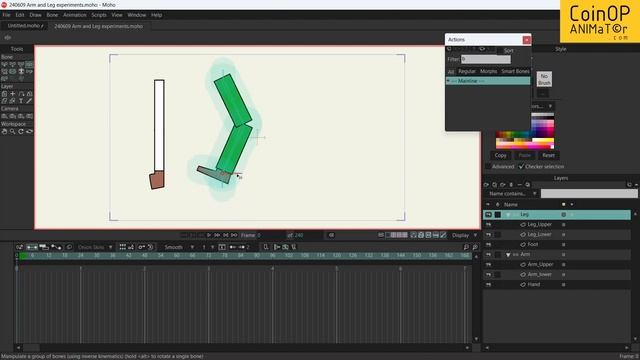Open the Scripts menu
640x360 pixels.
pyautogui.click(x=99, y=15)
